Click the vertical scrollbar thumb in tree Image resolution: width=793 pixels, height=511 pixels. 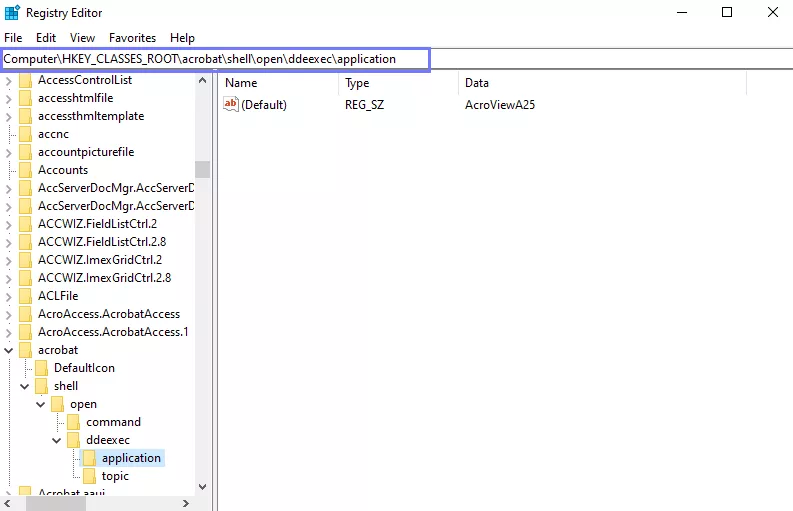click(x=202, y=169)
